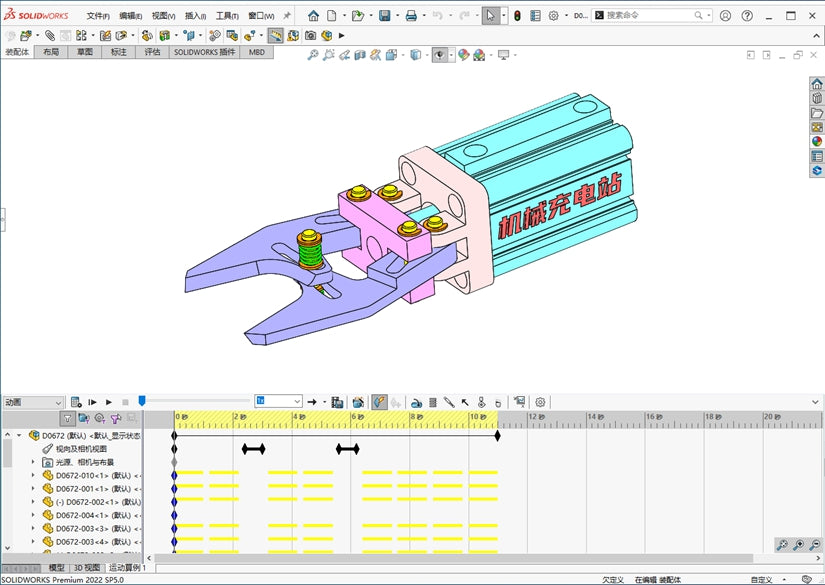
Task: Open Section View tool
Action: click(360, 55)
